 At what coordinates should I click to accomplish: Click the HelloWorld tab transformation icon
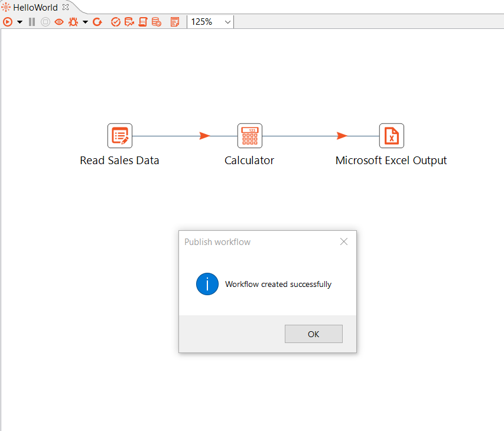coord(6,7)
